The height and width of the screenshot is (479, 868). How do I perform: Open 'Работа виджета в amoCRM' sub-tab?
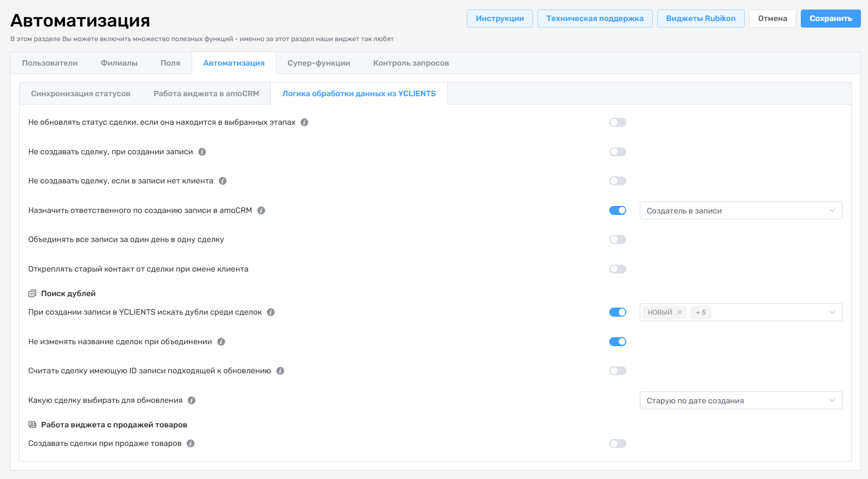(206, 94)
